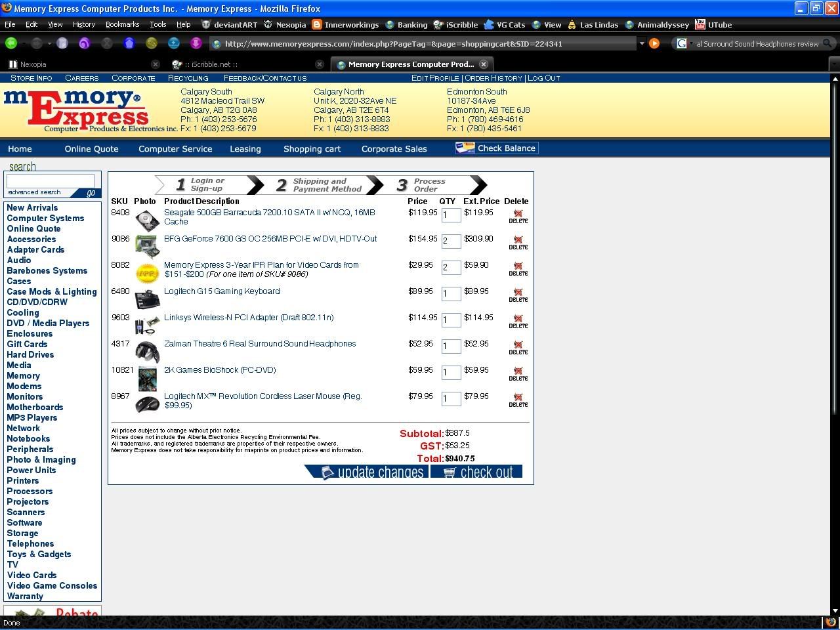This screenshot has width=840, height=630.
Task: Remove the Logitech G15 Gaming Keyboard item
Action: [518, 295]
